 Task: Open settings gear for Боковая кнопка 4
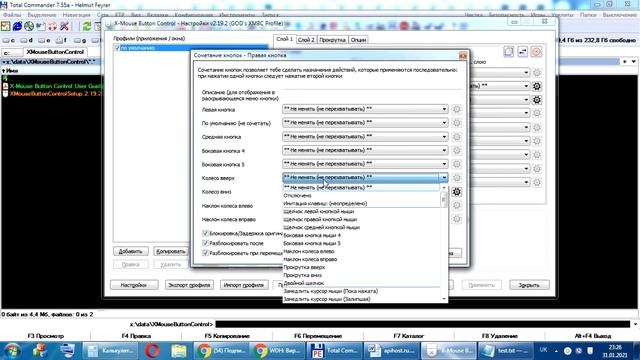pyautogui.click(x=457, y=151)
